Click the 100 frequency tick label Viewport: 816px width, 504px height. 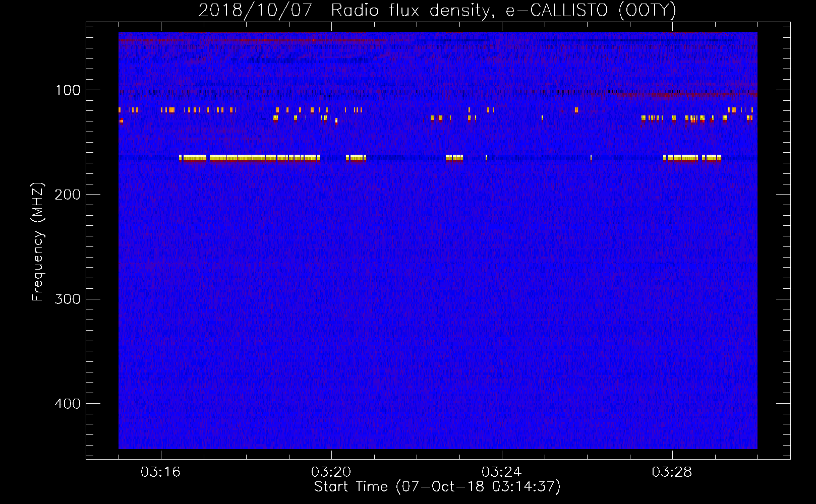click(x=68, y=90)
